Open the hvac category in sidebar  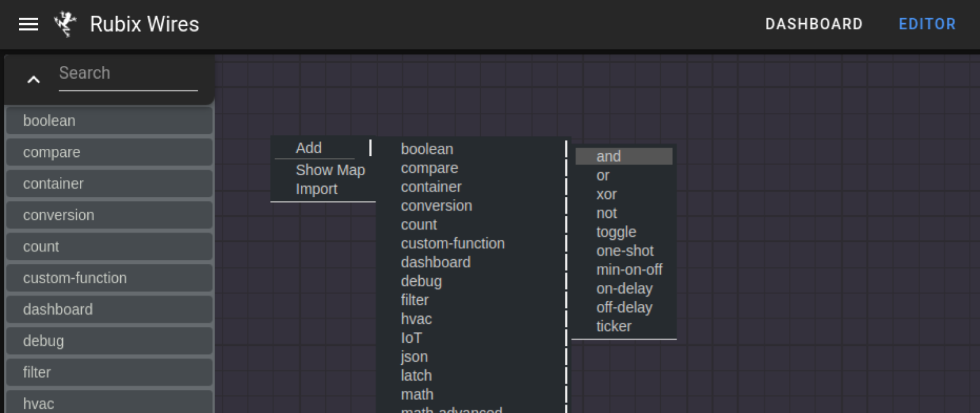pos(110,403)
